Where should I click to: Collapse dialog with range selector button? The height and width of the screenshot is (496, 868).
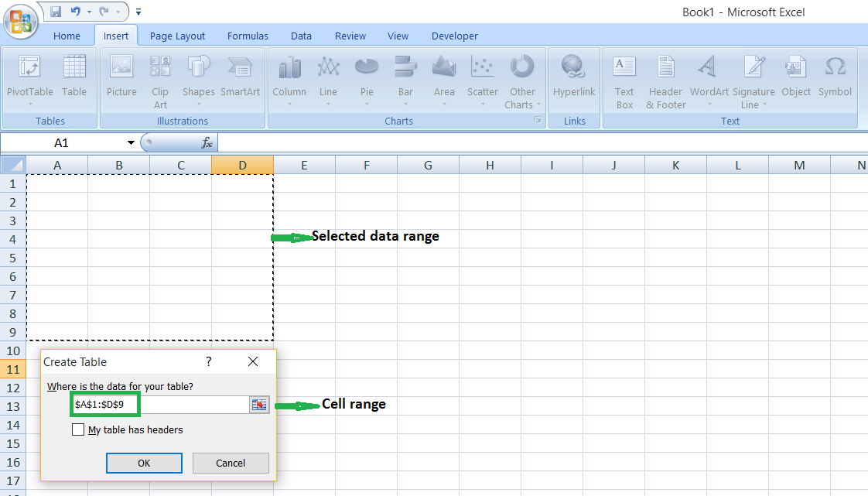point(259,404)
